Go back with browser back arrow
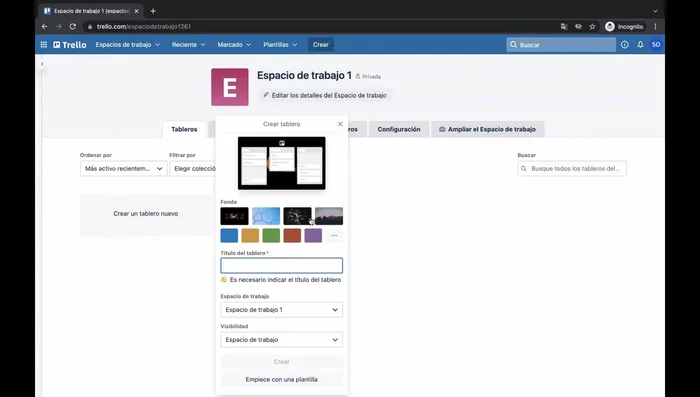 coord(45,26)
